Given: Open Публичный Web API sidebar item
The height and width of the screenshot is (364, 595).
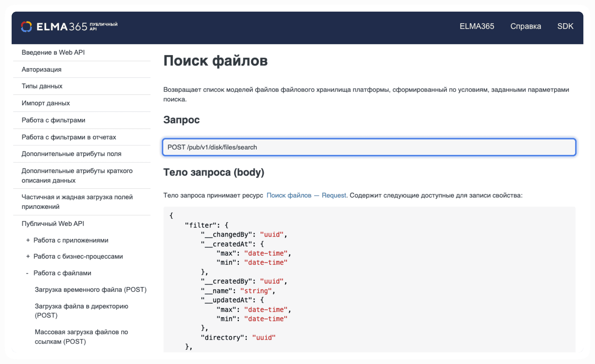Looking at the screenshot, I should pos(53,224).
